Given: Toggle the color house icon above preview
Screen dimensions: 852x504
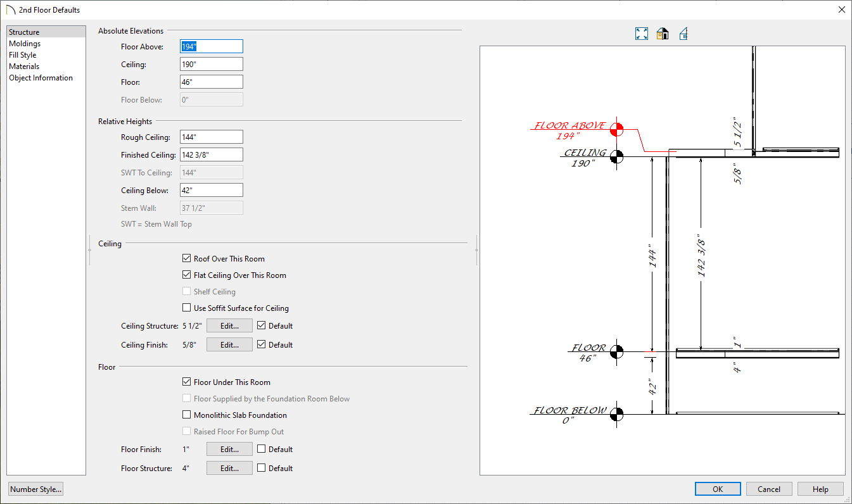Looking at the screenshot, I should coord(663,34).
